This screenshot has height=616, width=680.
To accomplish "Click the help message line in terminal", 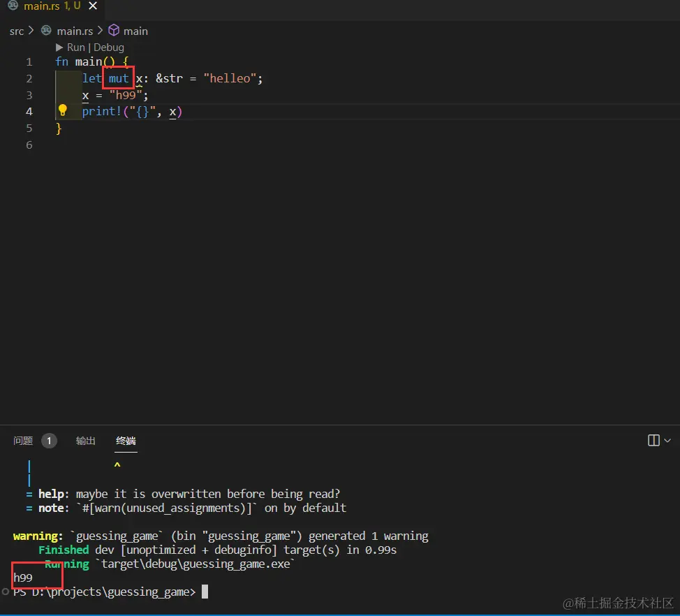I will pyautogui.click(x=183, y=494).
